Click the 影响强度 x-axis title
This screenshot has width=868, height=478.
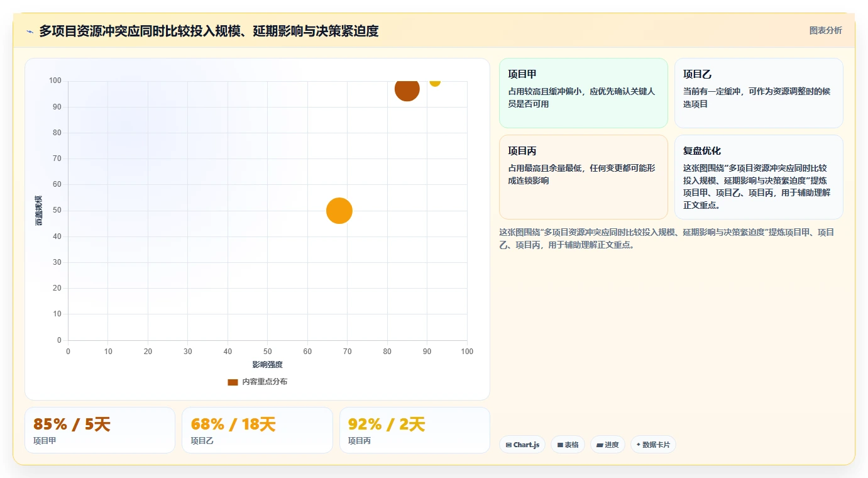268,365
